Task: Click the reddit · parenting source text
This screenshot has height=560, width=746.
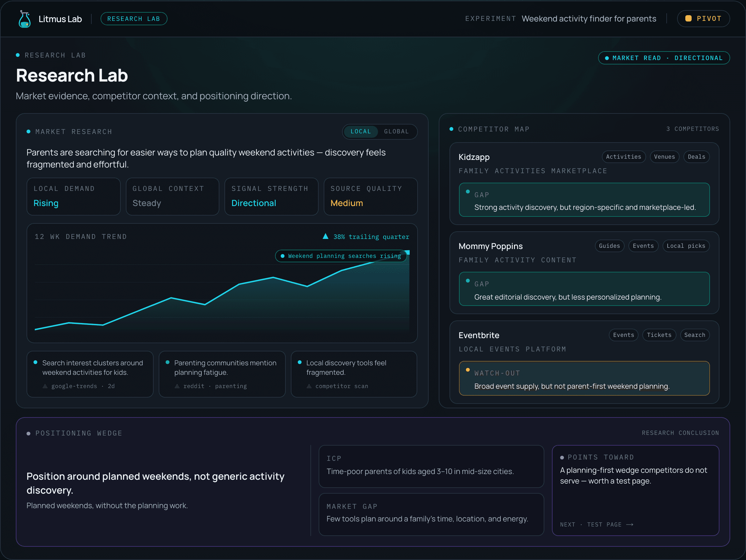Action: 215,387
